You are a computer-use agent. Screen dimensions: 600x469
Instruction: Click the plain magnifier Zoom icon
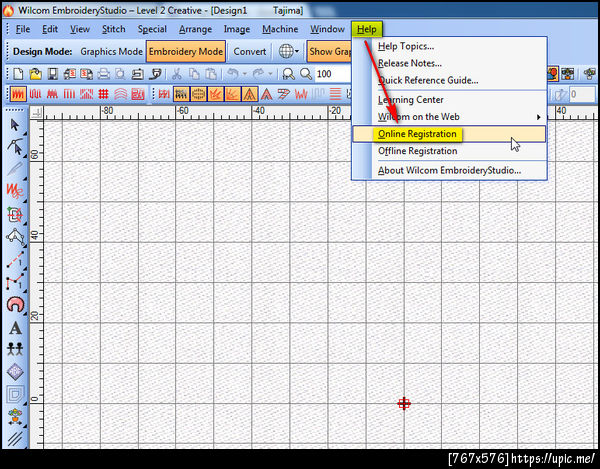coord(306,74)
